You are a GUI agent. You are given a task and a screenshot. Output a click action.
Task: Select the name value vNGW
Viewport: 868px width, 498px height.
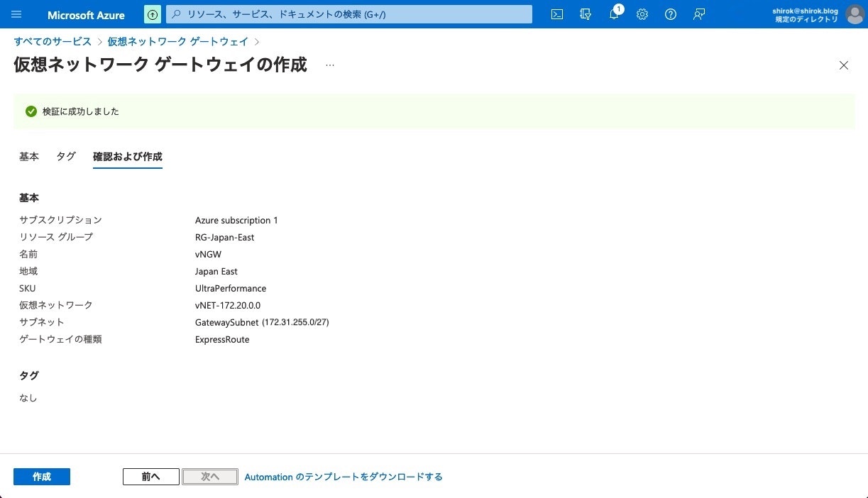pos(209,254)
